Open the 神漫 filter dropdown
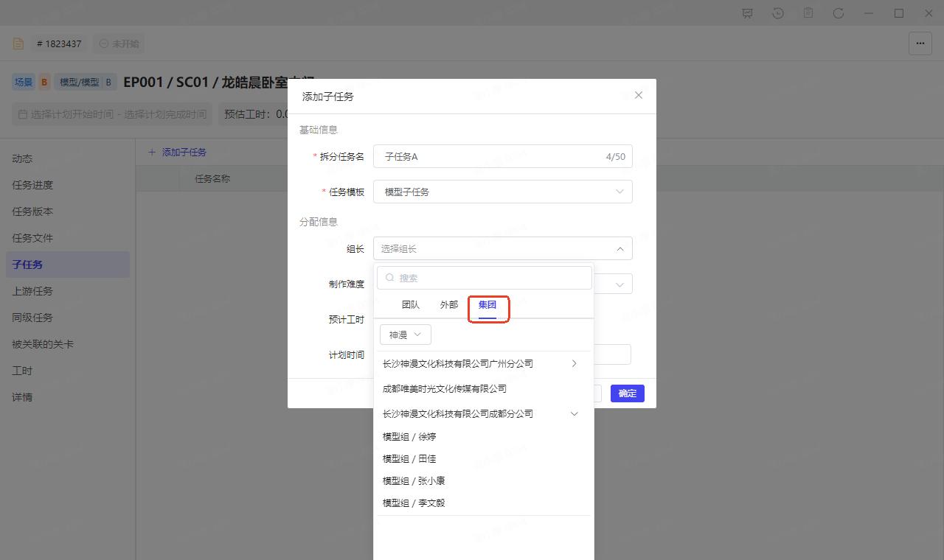 coord(406,335)
